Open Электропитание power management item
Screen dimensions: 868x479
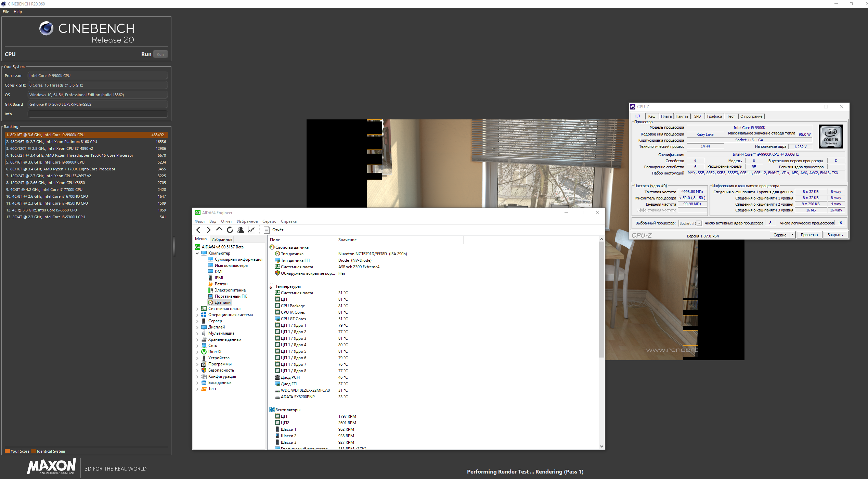point(230,290)
